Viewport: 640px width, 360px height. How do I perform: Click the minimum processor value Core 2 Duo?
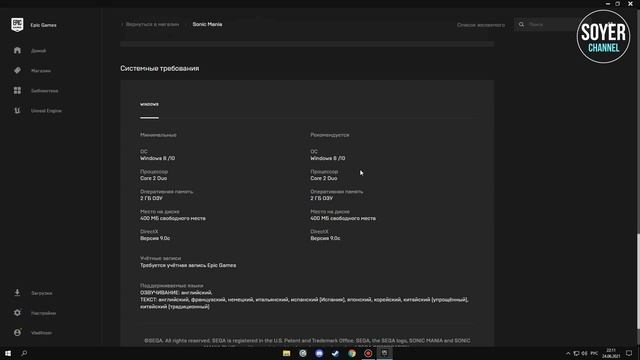coord(153,178)
